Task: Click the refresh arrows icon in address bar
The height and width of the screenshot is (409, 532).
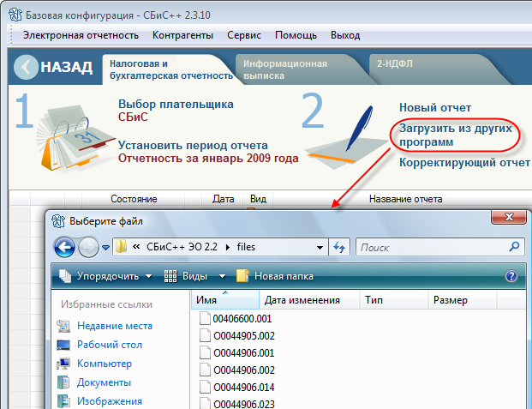Action: click(338, 247)
